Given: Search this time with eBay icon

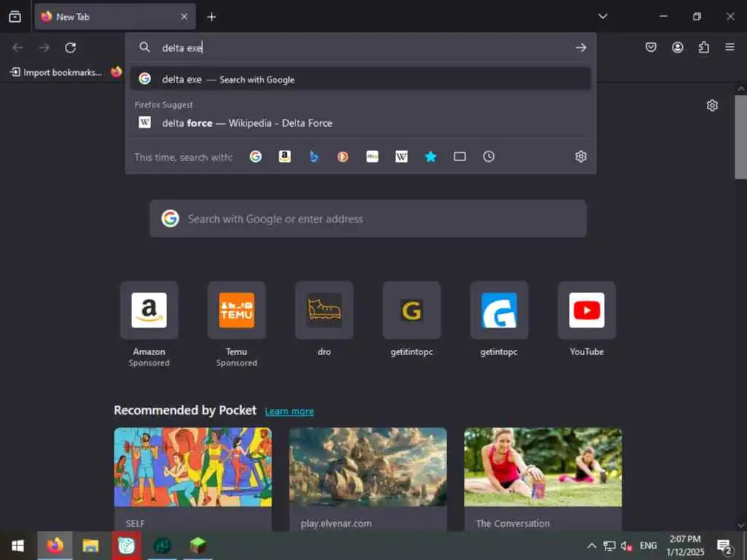Looking at the screenshot, I should (x=373, y=157).
